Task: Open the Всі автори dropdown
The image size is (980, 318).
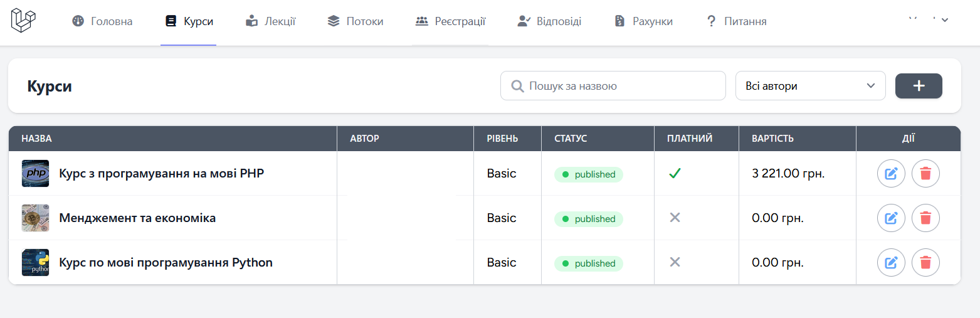Action: pyautogui.click(x=810, y=86)
